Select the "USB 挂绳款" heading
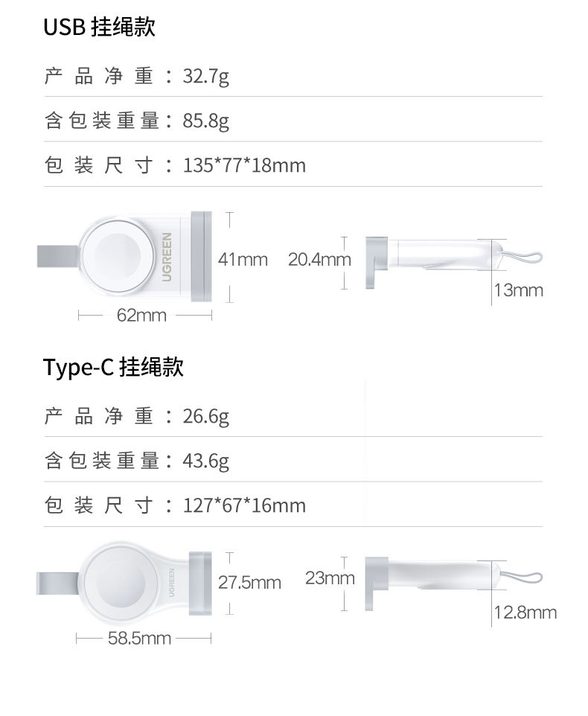This screenshot has height=716, width=588. pos(99,28)
